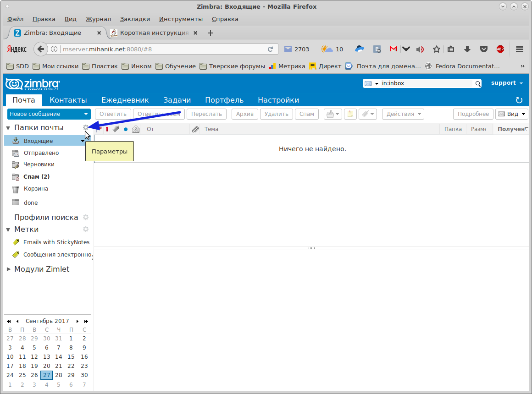This screenshot has height=394, width=532.
Task: Open the Downloads arrow icon
Action: click(467, 49)
